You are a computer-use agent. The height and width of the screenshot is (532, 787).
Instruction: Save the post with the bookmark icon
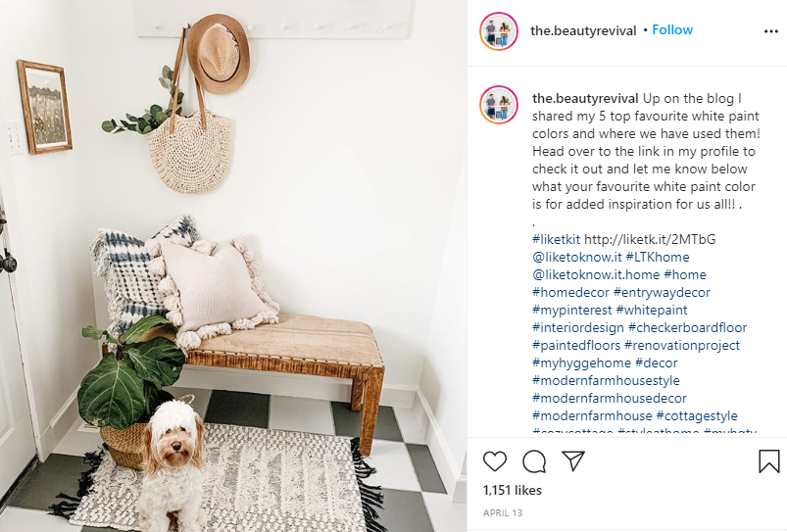click(768, 461)
